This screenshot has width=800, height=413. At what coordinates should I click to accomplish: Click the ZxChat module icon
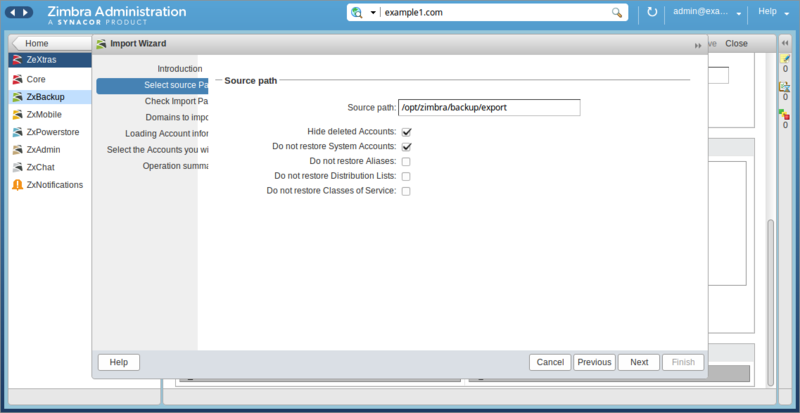(18, 167)
